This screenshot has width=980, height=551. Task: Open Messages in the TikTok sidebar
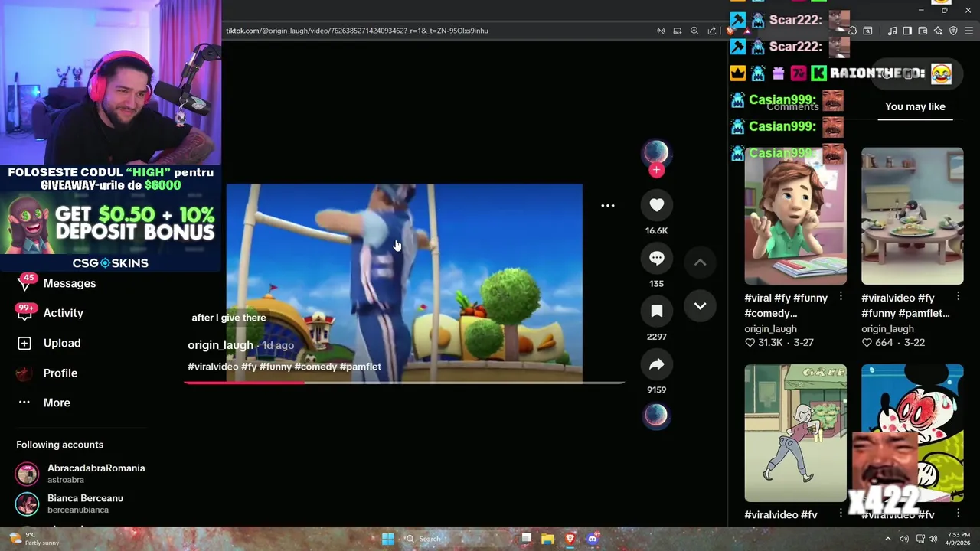click(x=69, y=283)
